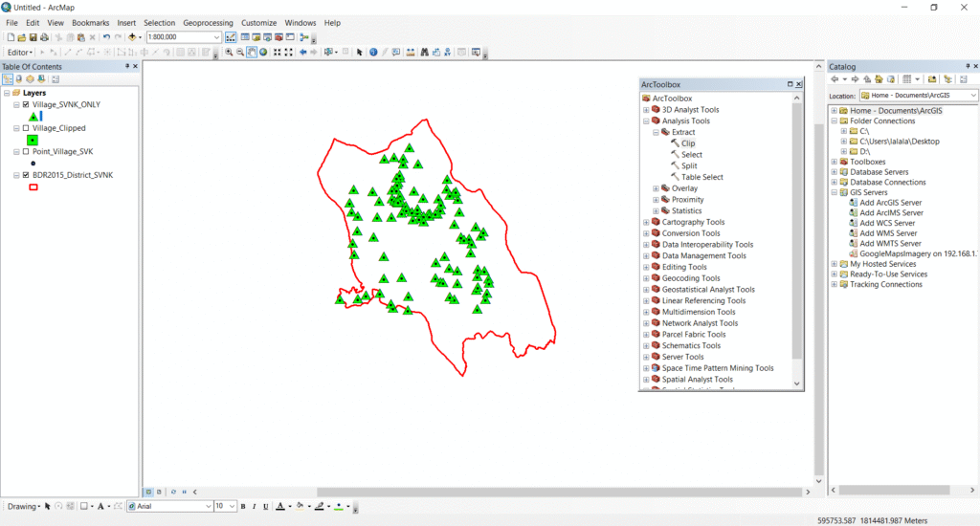Click Go To Home Folder in Catalog
The width and height of the screenshot is (980, 526).
tap(879, 79)
